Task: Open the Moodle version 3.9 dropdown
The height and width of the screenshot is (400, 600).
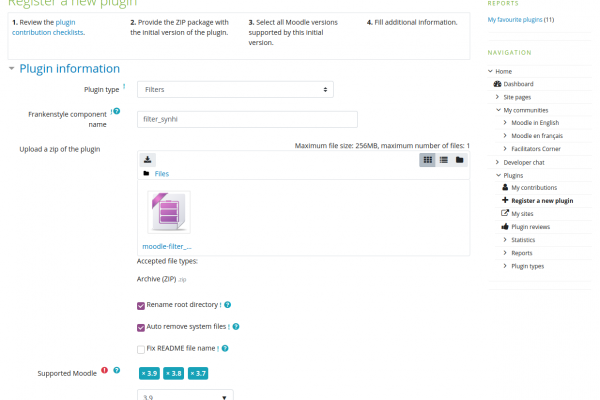Action: click(x=185, y=397)
